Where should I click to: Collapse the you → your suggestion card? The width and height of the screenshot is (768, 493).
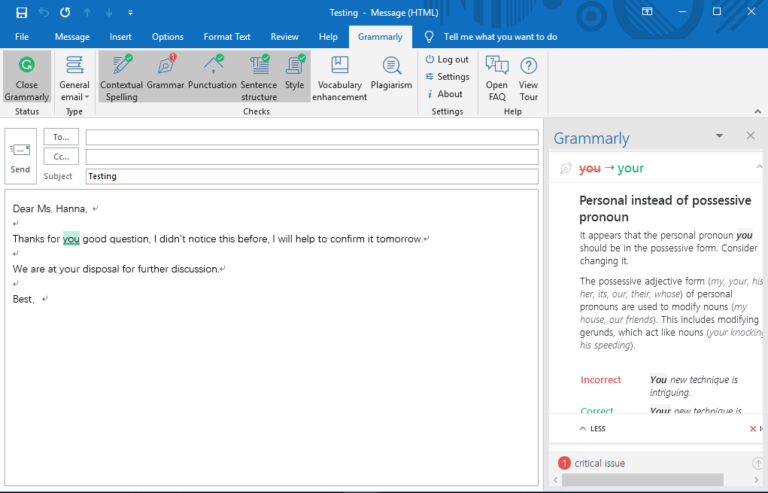point(759,167)
